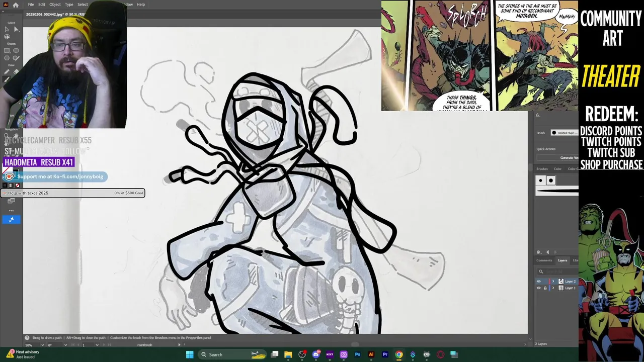The width and height of the screenshot is (644, 362).
Task: Click the Layer 2 name
Action: click(x=571, y=282)
